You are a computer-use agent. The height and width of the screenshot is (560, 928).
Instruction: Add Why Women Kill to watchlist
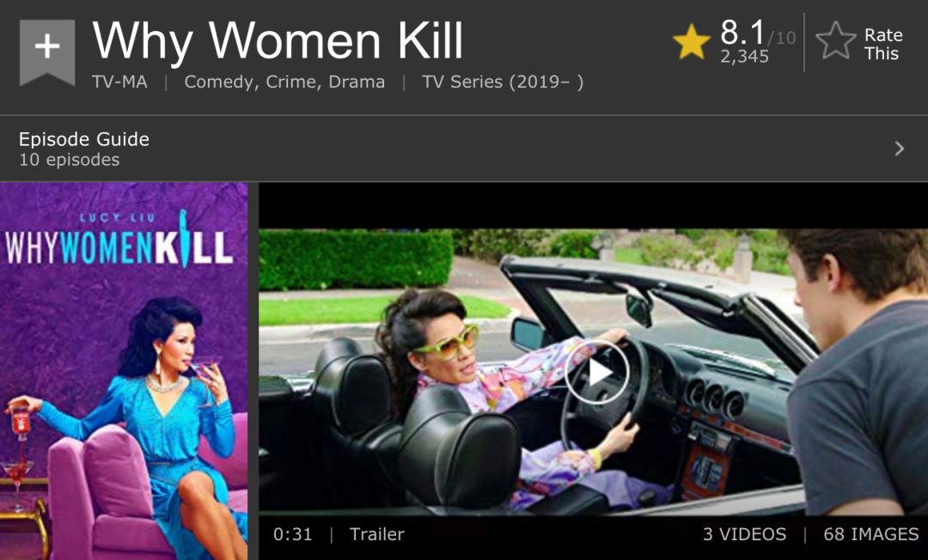coord(47,52)
